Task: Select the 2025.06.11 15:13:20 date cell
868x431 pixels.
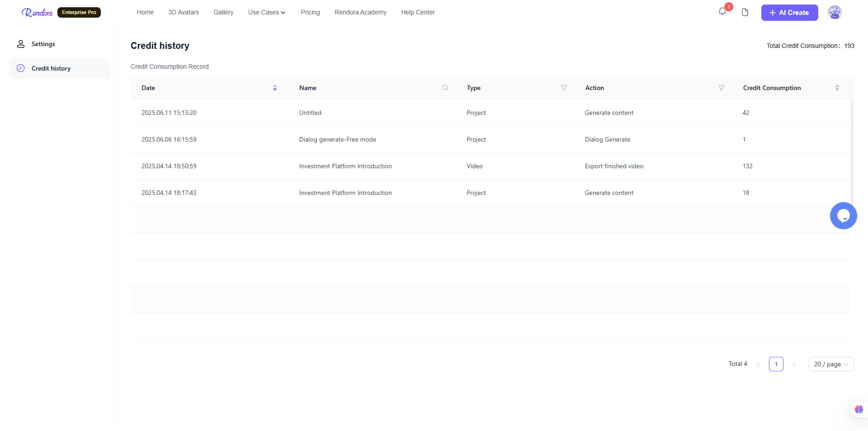Action: point(169,113)
